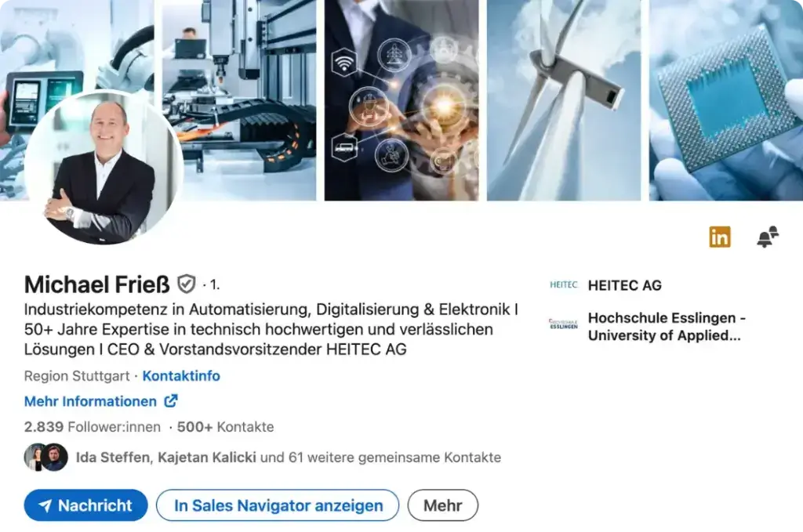
Task: Click Michael Frieß's round profile photo
Action: 104,168
